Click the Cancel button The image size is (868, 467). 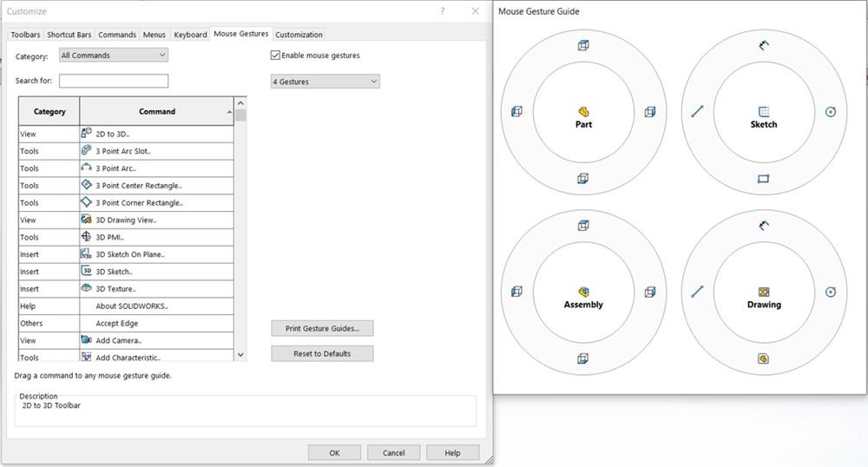pos(393,452)
